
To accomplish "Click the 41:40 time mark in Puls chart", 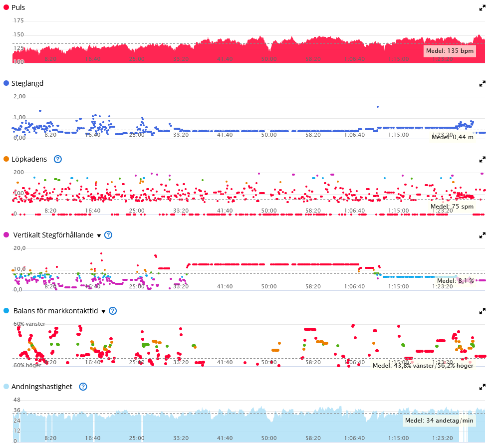I will 225,59.
